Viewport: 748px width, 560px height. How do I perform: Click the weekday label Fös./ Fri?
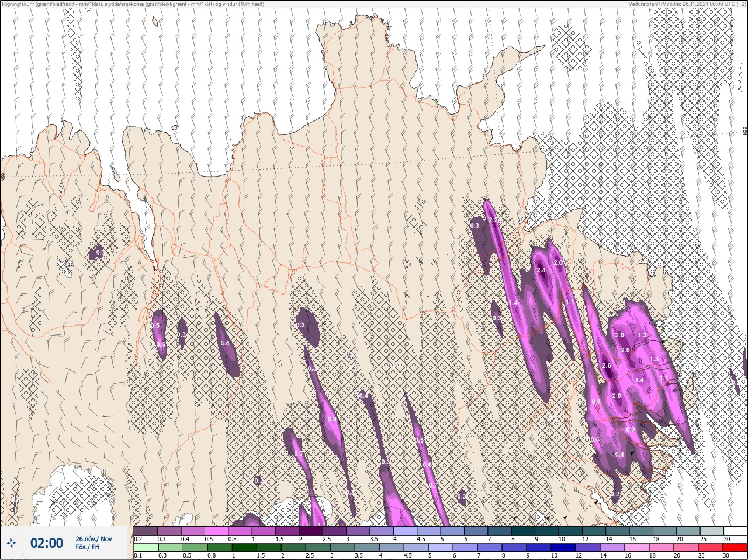(x=87, y=547)
